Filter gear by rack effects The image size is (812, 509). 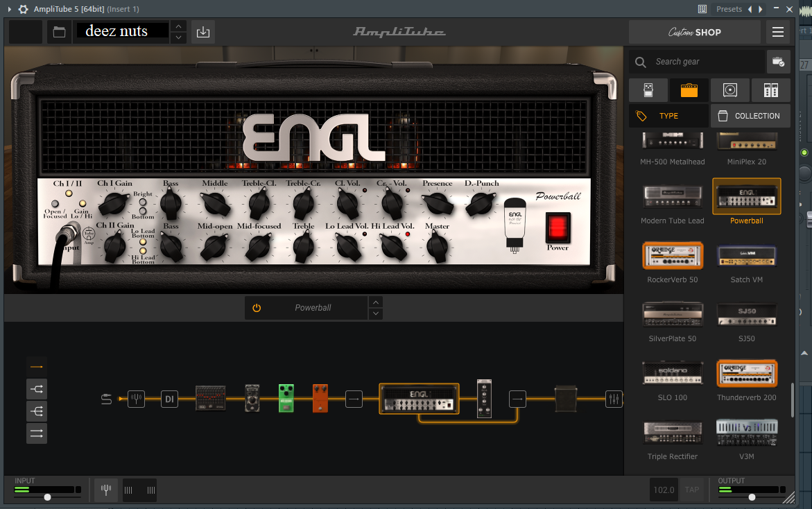(x=770, y=90)
